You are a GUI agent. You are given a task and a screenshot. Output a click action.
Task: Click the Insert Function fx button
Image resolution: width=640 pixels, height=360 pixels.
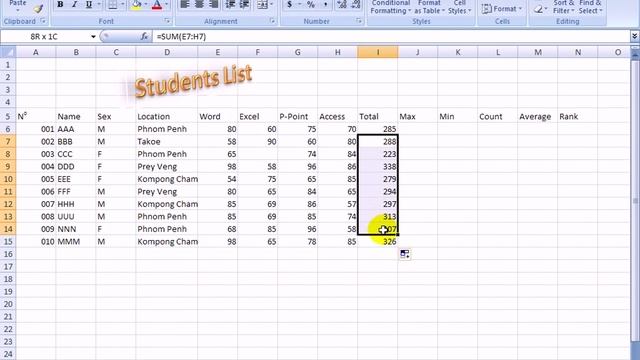point(144,37)
